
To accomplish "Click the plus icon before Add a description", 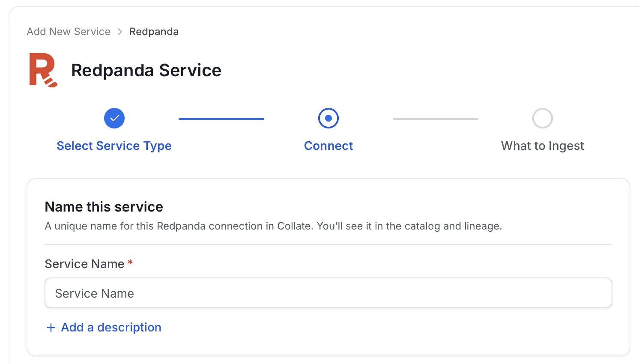I will point(51,328).
